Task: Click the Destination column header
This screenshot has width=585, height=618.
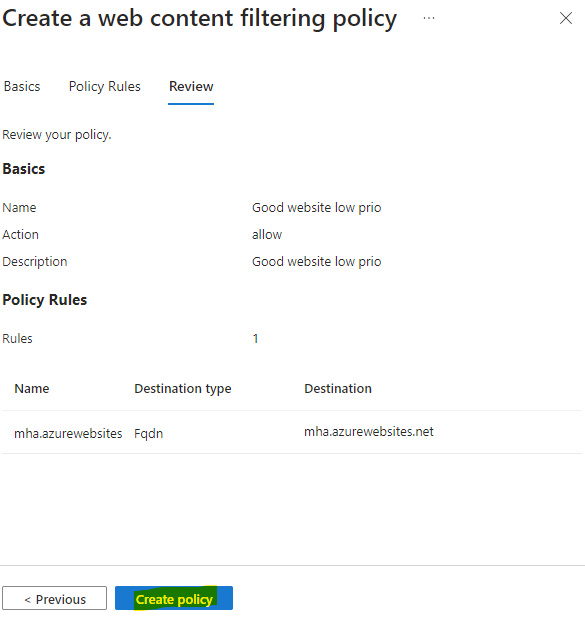Action: (338, 389)
